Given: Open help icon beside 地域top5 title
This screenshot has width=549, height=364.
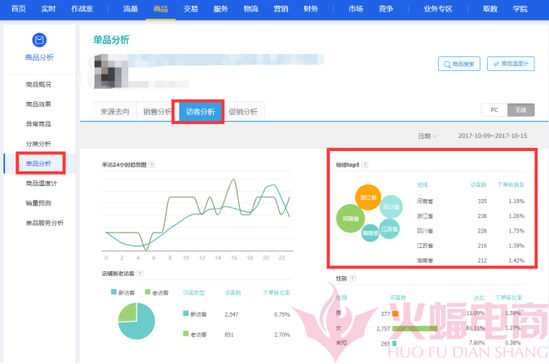Looking at the screenshot, I should pyautogui.click(x=365, y=164).
